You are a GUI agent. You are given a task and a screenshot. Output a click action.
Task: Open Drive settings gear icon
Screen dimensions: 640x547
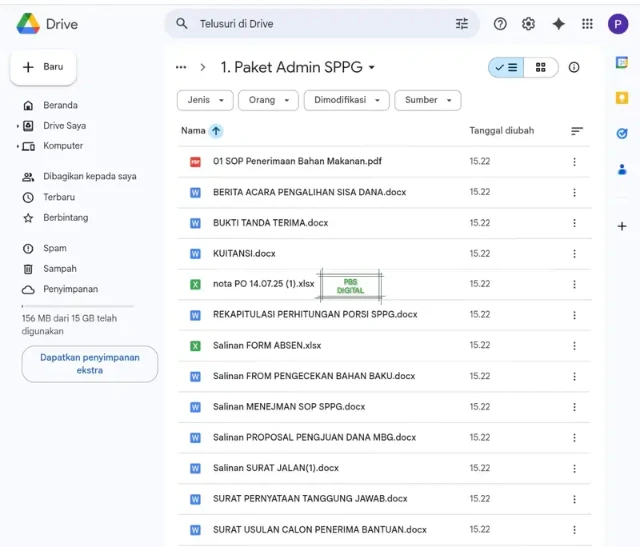coord(529,24)
